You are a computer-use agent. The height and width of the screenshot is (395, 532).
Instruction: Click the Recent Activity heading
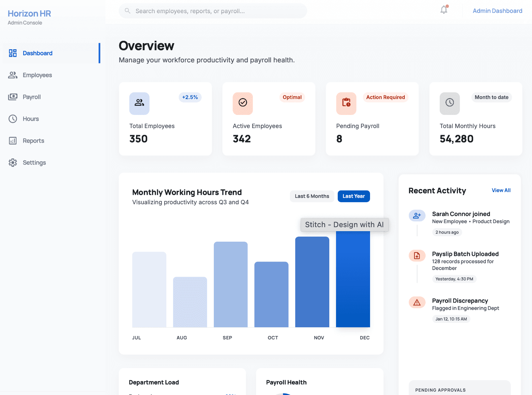pyautogui.click(x=437, y=191)
